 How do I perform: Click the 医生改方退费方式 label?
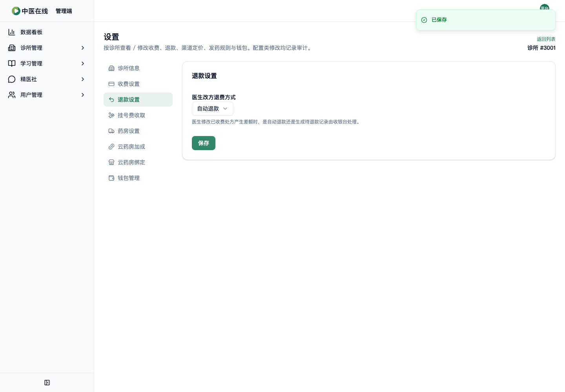[x=214, y=97]
